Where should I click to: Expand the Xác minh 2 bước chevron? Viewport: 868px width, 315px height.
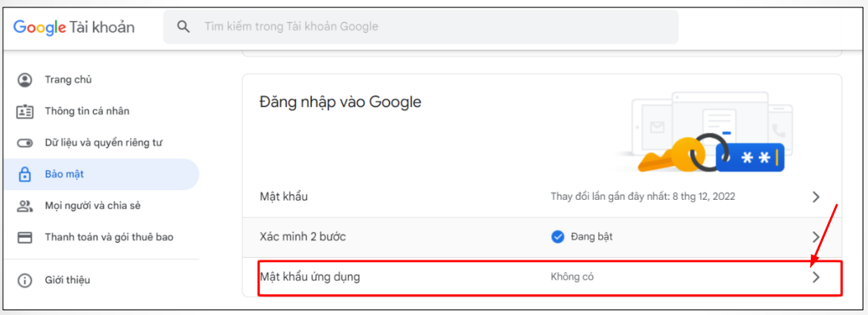click(816, 237)
